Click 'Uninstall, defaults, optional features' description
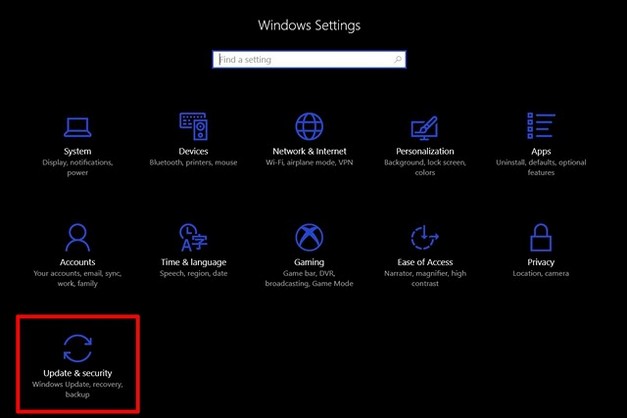The height and width of the screenshot is (418, 627). tap(541, 168)
